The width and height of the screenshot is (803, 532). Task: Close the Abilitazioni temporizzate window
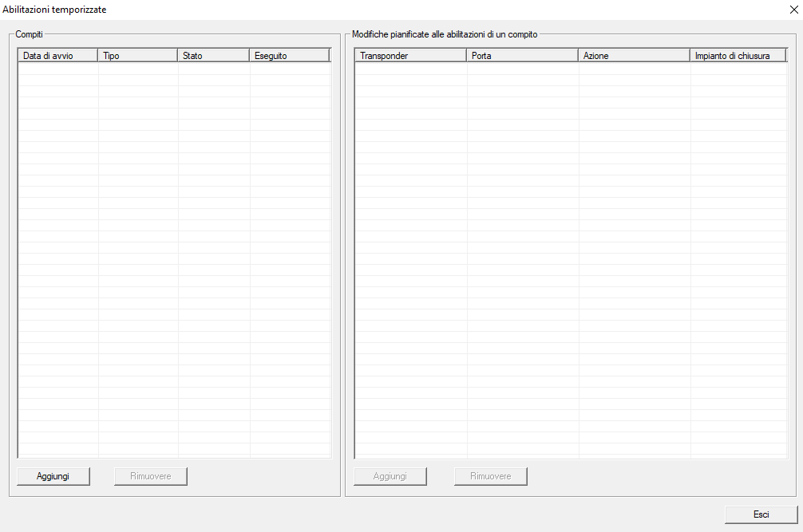[x=793, y=10]
